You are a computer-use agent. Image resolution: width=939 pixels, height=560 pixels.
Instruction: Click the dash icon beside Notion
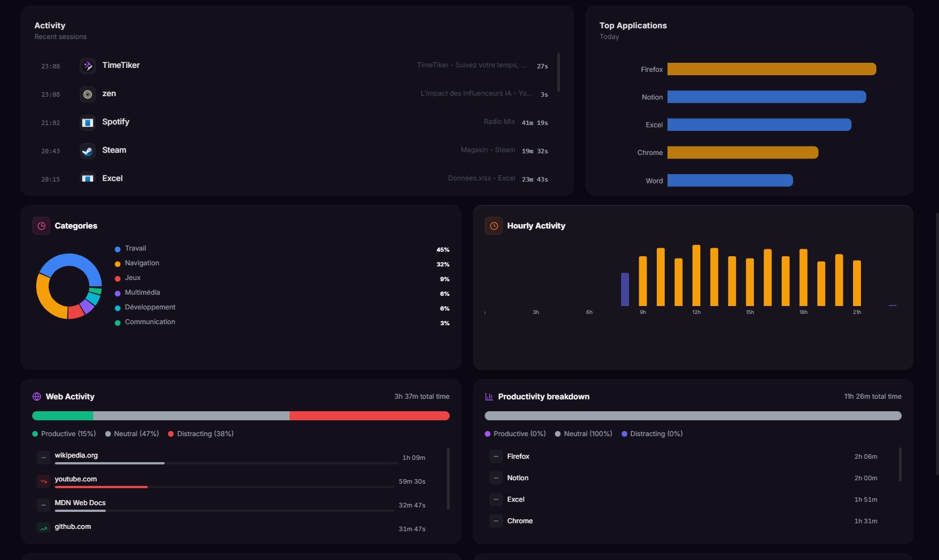tap(496, 478)
